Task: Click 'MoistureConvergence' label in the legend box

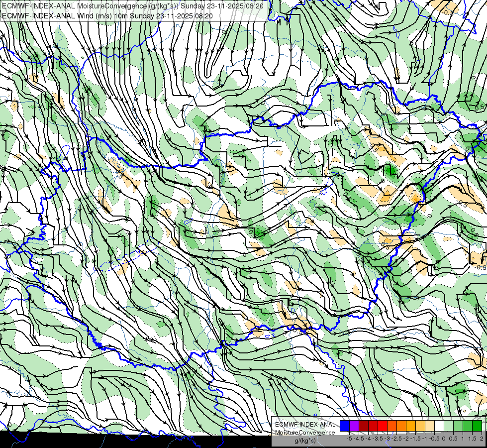Action: point(305,433)
